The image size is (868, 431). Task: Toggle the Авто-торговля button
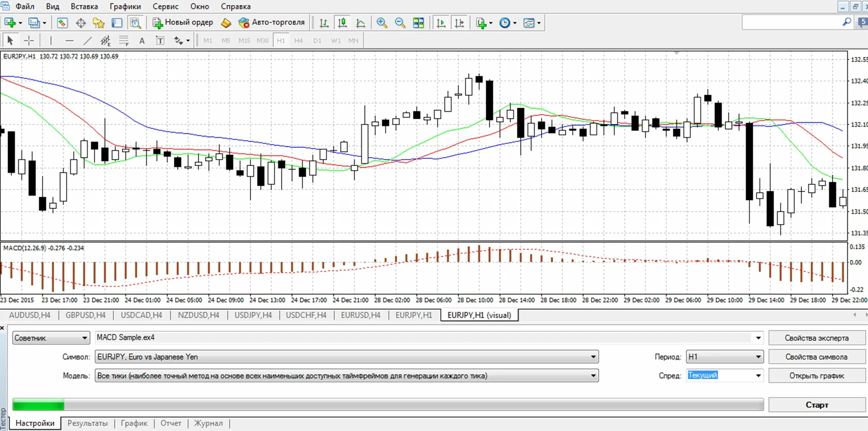click(x=272, y=23)
